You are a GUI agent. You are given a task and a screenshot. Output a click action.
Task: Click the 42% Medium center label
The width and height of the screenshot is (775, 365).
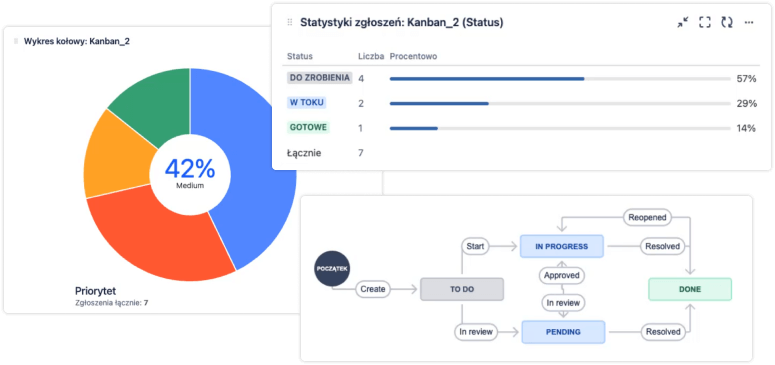point(190,174)
